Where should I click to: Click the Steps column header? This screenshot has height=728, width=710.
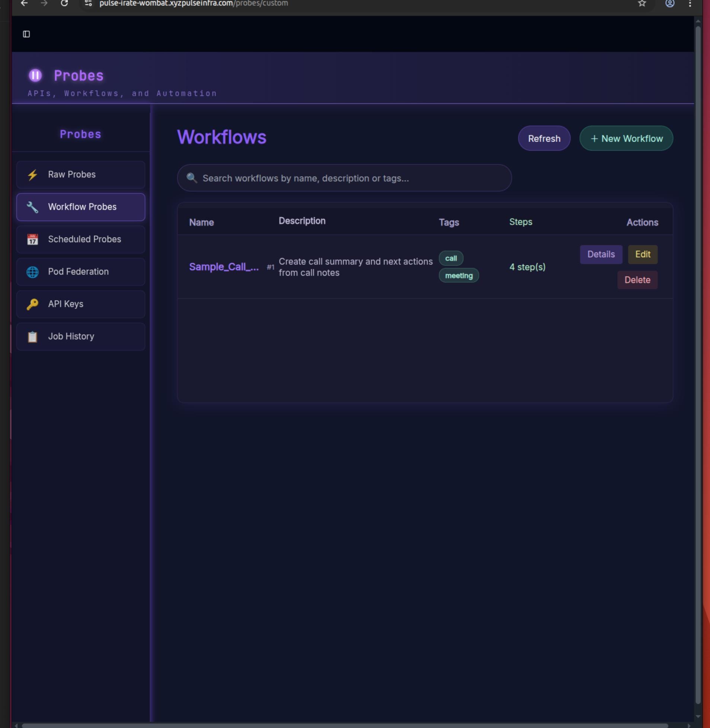pyautogui.click(x=521, y=222)
